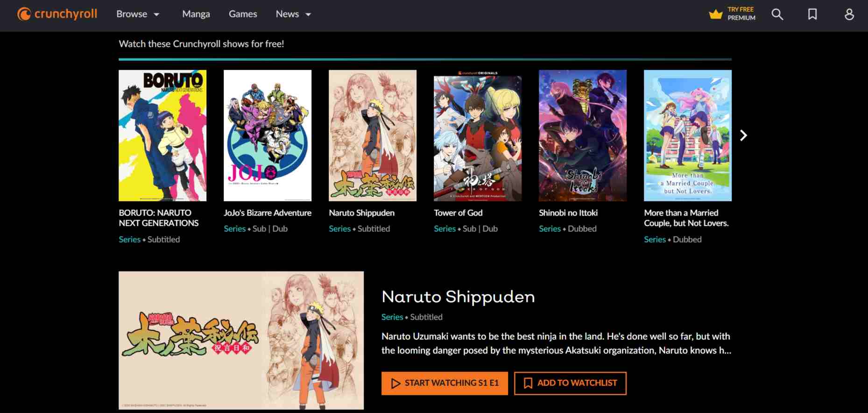Viewport: 868px width, 413px height.
Task: Click the search magnifier icon
Action: pyautogui.click(x=777, y=14)
